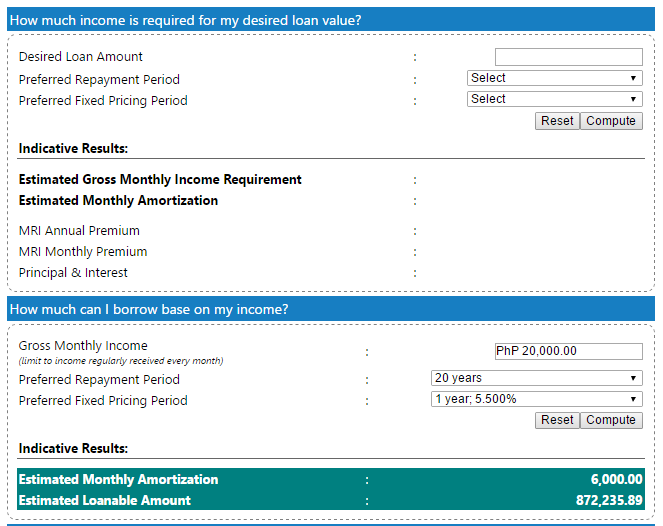Click the 'Estimated Loanable Amount' label

[x=105, y=501]
